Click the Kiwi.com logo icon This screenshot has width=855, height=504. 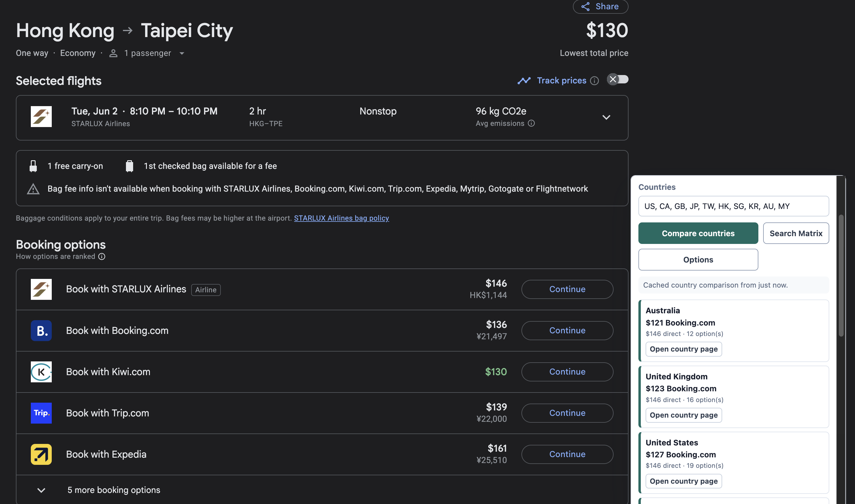point(41,372)
